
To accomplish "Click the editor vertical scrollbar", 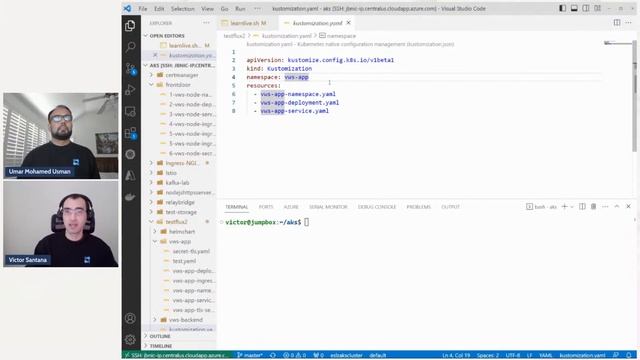I will click(634, 96).
